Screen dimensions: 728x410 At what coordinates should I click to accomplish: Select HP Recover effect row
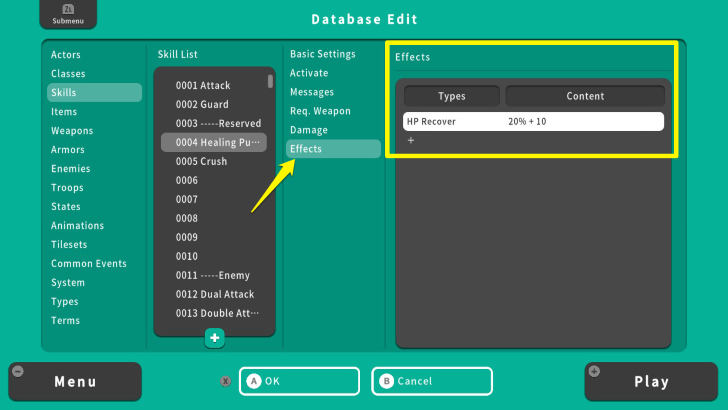coord(533,122)
